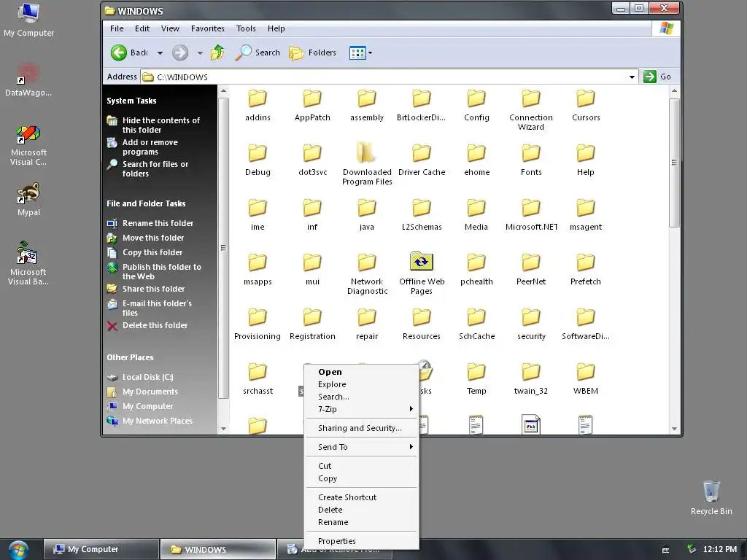Toggle the Folders pane button
Screen dimensions: 747x560
[312, 52]
